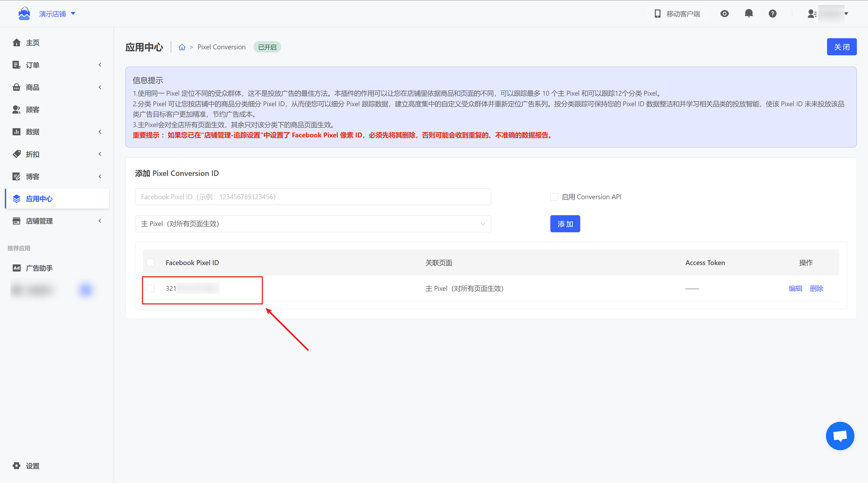Click the 数据 analytics sidebar icon

pos(17,132)
